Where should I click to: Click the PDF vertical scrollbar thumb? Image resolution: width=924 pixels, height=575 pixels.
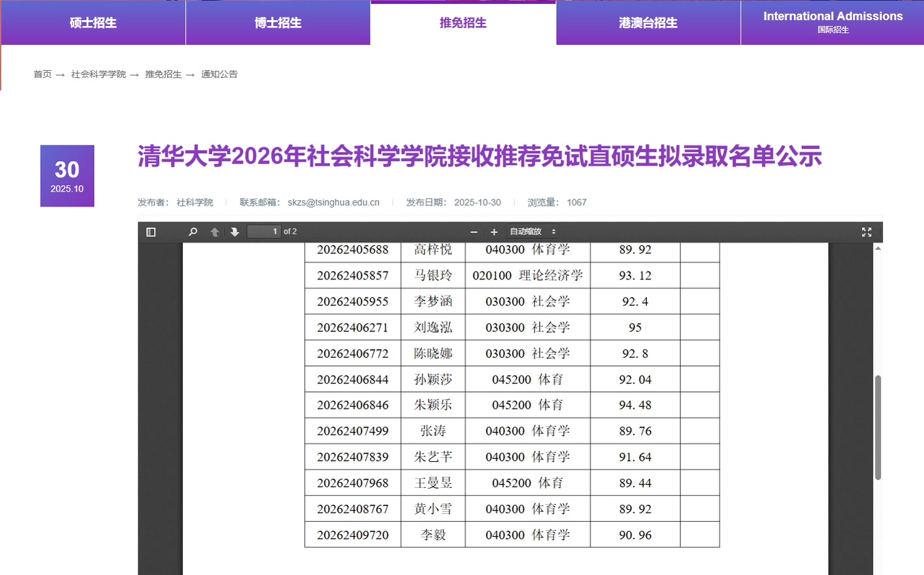(878, 427)
